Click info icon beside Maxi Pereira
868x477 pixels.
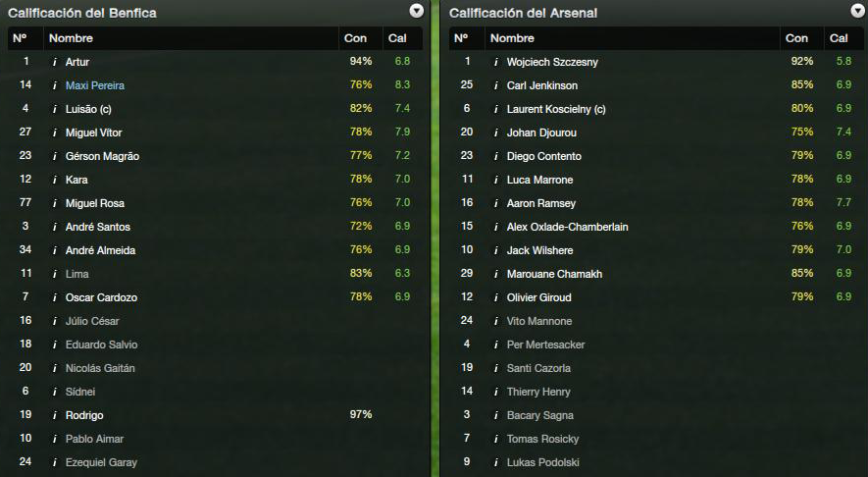pos(54,85)
